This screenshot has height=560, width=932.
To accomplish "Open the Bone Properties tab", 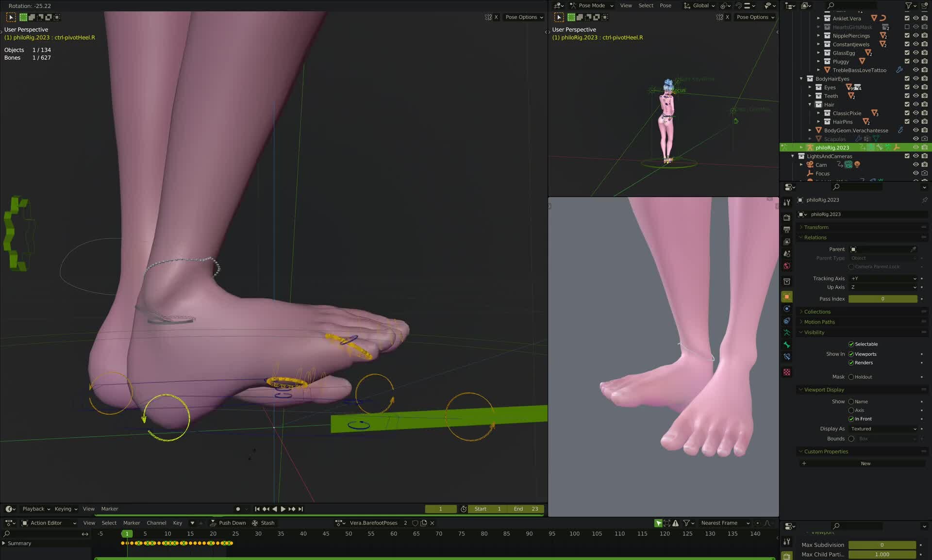I will pos(787,345).
